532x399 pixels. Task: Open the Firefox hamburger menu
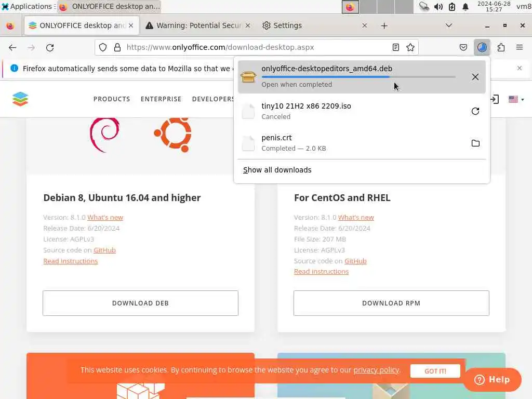[x=520, y=47]
